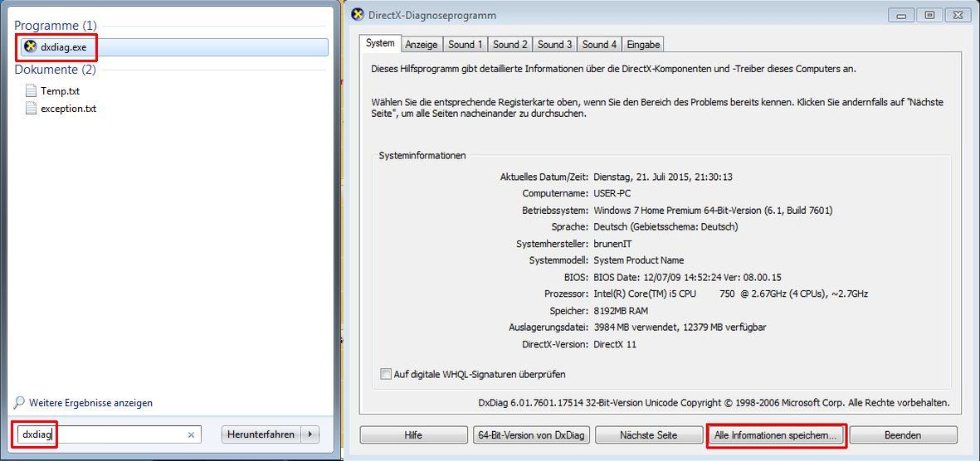Screen dimensions: 980x461
Task: Switch to the System tab
Action: pos(380,43)
